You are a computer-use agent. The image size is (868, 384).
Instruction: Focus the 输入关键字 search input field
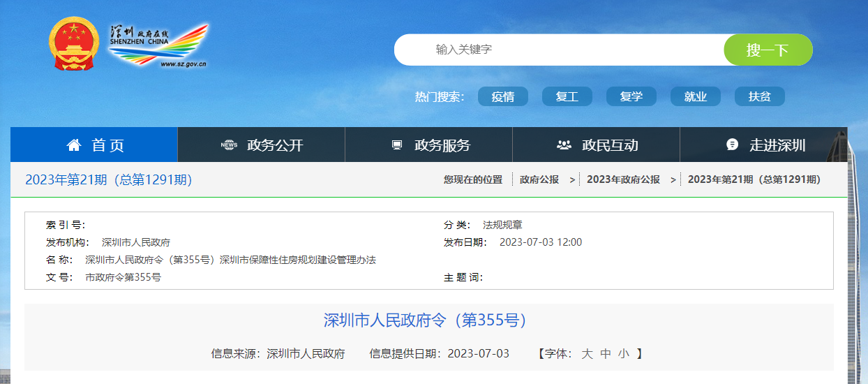click(559, 50)
